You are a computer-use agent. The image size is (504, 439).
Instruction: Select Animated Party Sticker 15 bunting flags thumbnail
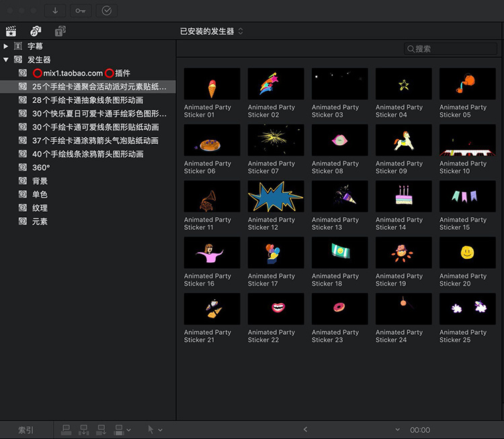pyautogui.click(x=468, y=196)
